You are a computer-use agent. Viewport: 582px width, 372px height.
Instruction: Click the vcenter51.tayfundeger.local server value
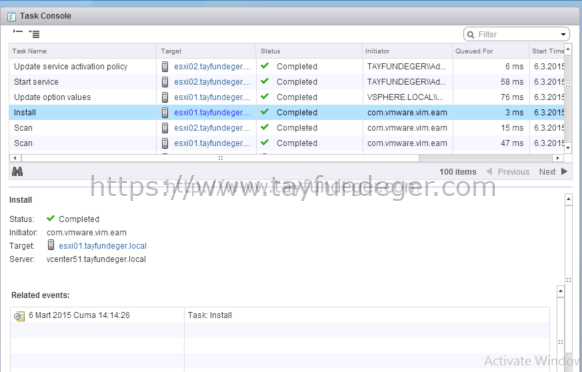coord(96,259)
